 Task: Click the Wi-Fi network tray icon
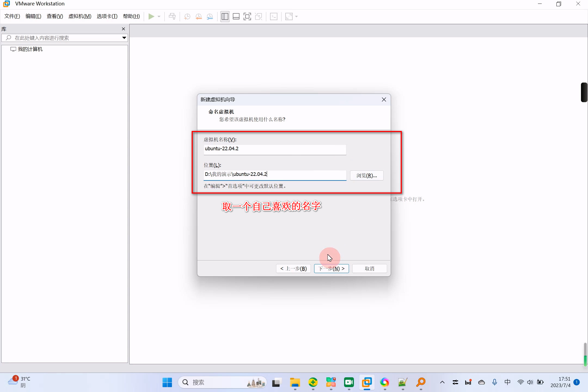pos(521,382)
